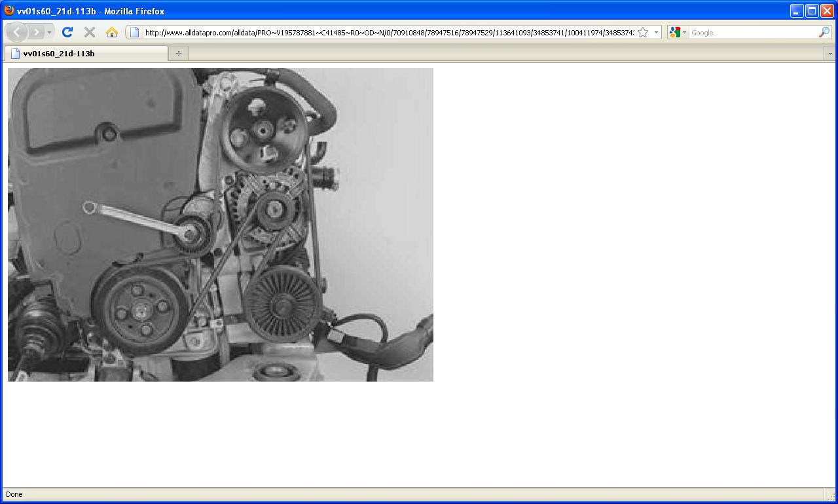
Task: Focus the alldatapro URL address field
Action: [389, 33]
